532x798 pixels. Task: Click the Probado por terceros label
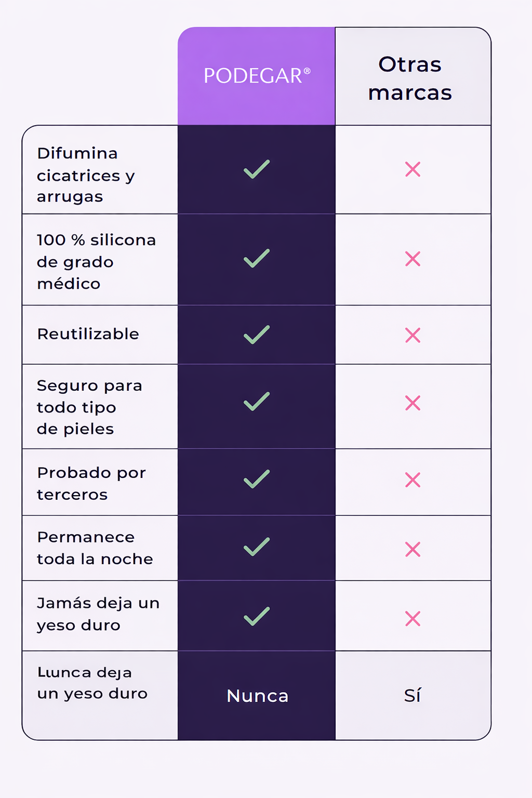91,483
